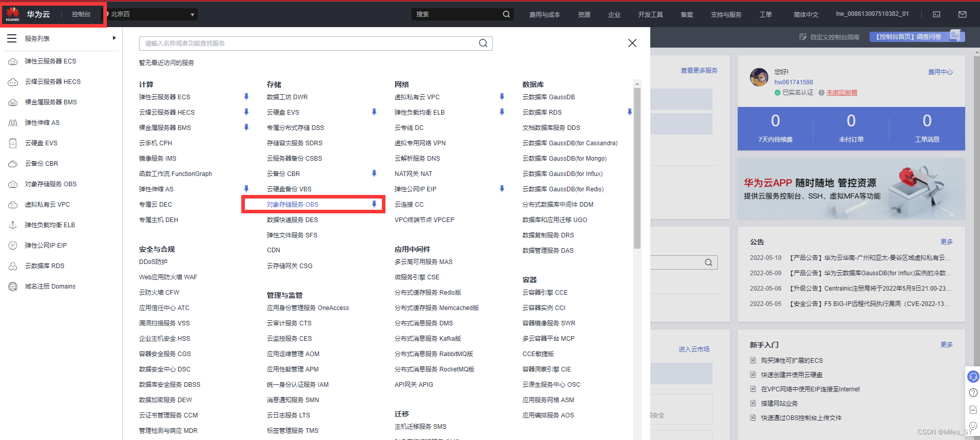Screen dimensions: 980x440
Task: Open the 备案 menu
Action: click(687, 14)
